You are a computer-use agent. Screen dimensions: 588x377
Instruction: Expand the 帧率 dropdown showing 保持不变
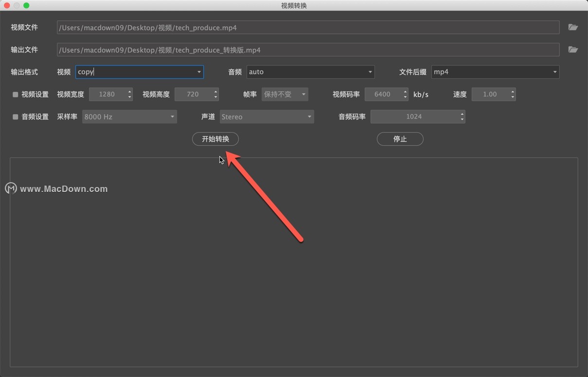pyautogui.click(x=285, y=94)
